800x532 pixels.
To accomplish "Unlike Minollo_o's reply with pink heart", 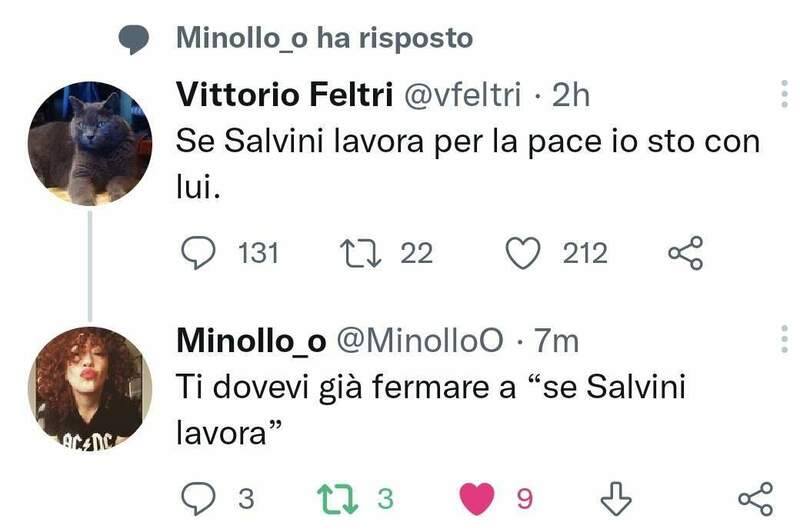I will [478, 498].
